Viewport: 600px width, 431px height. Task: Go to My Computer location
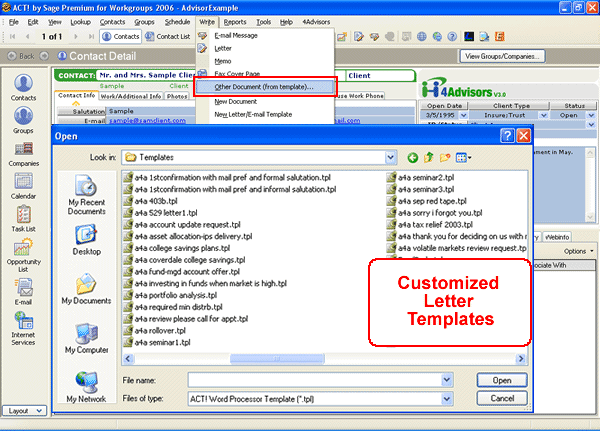[86, 338]
